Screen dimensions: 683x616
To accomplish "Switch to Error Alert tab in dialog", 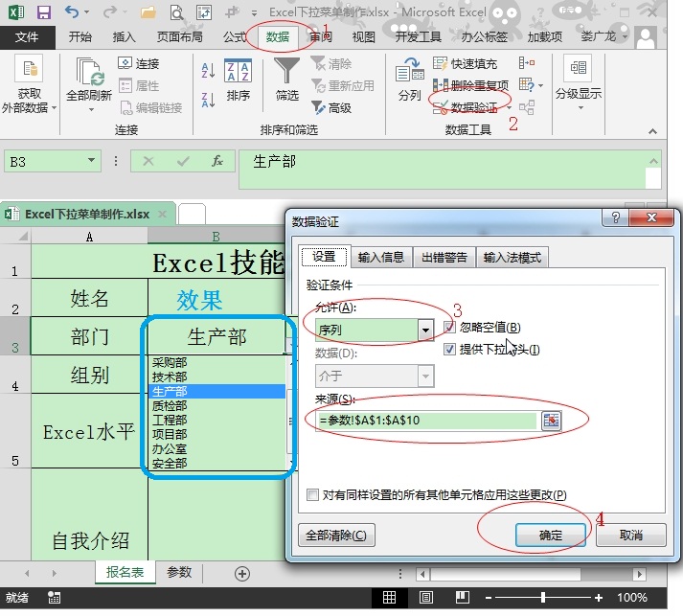I will [444, 257].
